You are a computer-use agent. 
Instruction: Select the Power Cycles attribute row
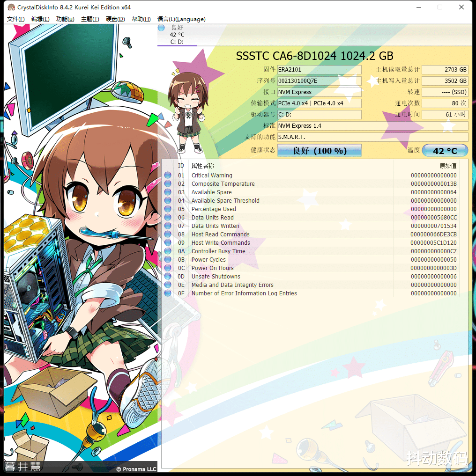pos(310,260)
